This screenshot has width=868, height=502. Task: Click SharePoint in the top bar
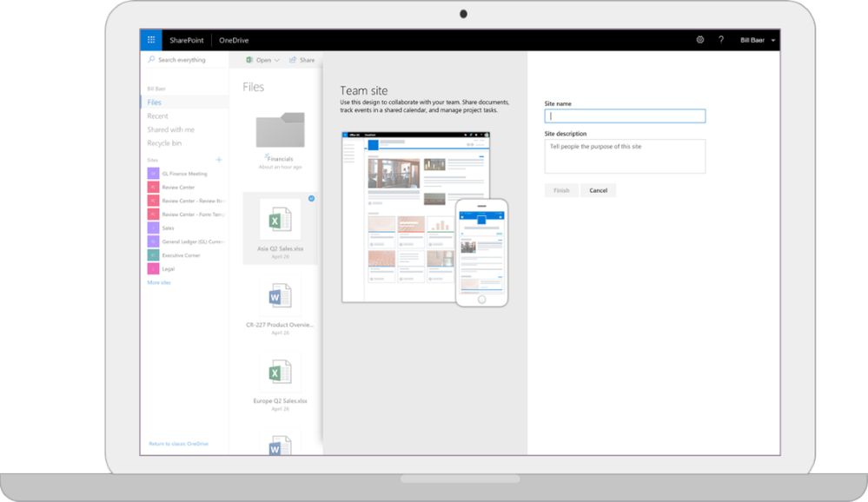point(187,40)
